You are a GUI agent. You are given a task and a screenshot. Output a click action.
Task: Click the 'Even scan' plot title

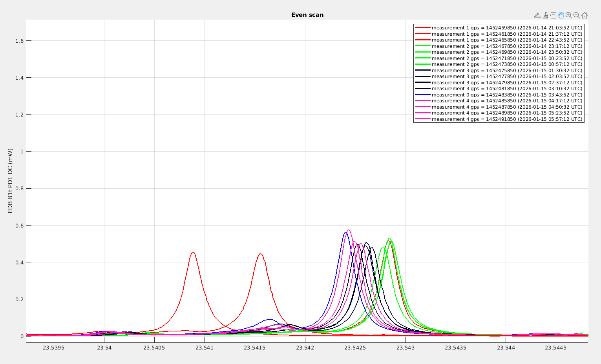(x=307, y=15)
